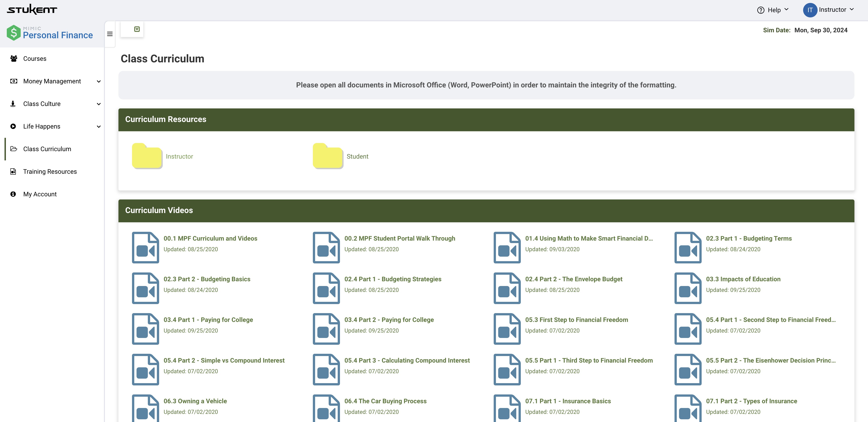Open the Instructor account dropdown

point(836,10)
